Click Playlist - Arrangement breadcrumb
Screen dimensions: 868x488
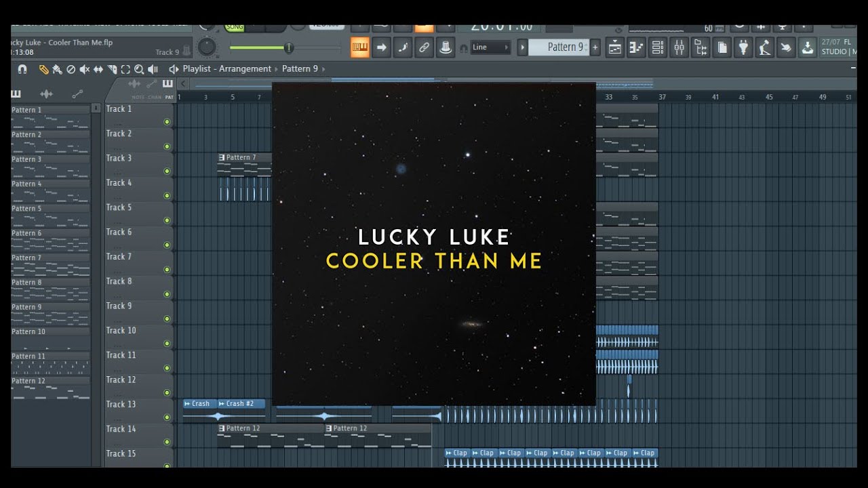click(226, 69)
